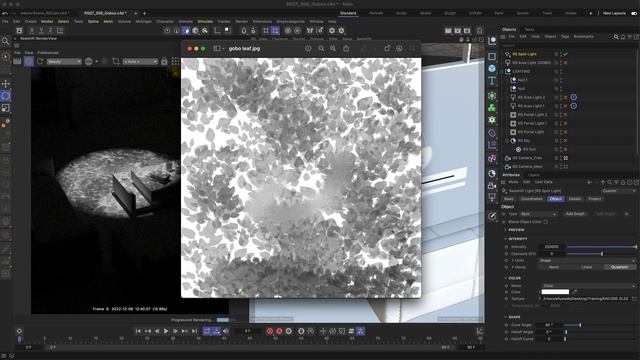Viewport: 640px width, 360px height.
Task: Click the lock icon in RenderView toolbar
Action: point(164,61)
